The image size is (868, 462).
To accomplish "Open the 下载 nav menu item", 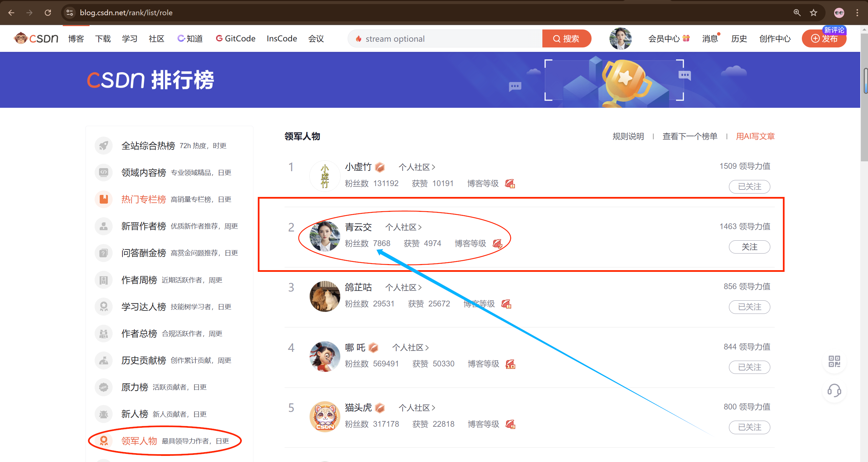I will [x=103, y=39].
